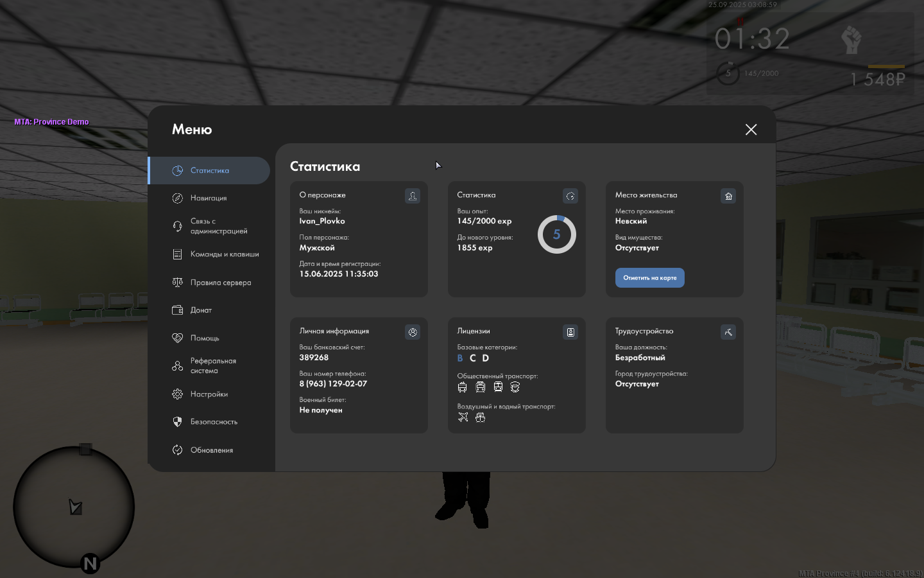The height and width of the screenshot is (578, 924).
Task: Close the Меню window with the X
Action: click(751, 130)
